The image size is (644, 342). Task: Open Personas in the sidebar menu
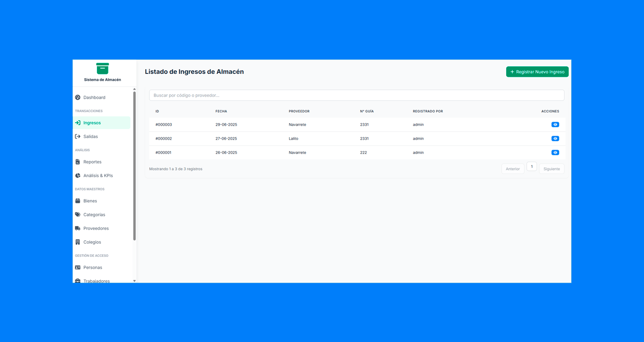(x=93, y=268)
